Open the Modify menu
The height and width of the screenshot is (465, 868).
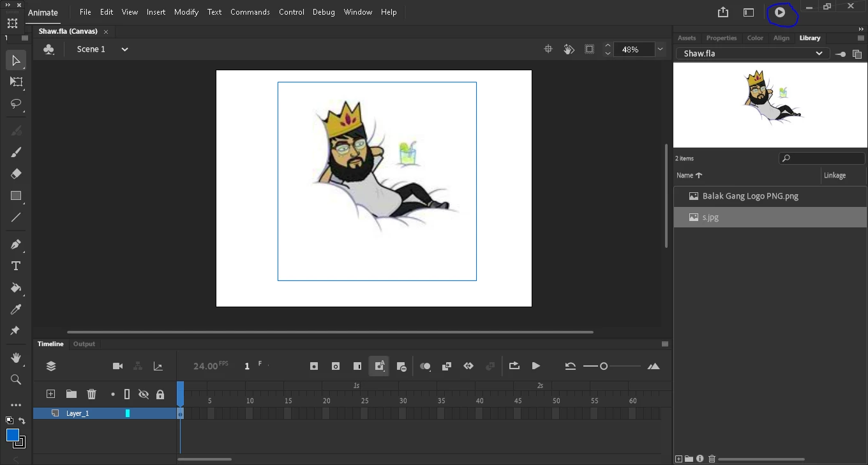(x=186, y=11)
